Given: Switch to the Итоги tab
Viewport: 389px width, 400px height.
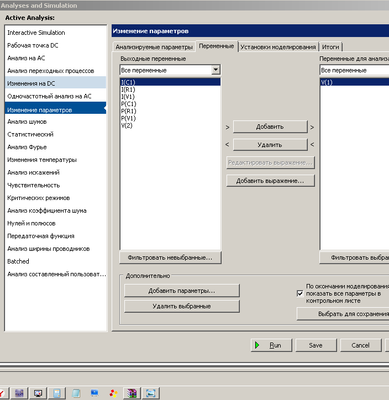Looking at the screenshot, I should click(x=330, y=47).
